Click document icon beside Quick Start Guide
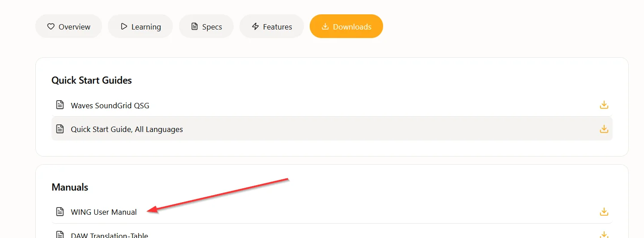 point(60,129)
